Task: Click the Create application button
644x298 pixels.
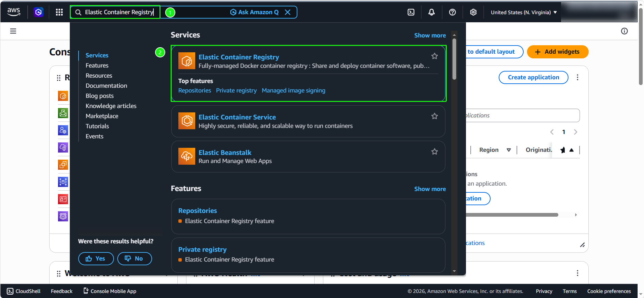Action: click(x=533, y=77)
